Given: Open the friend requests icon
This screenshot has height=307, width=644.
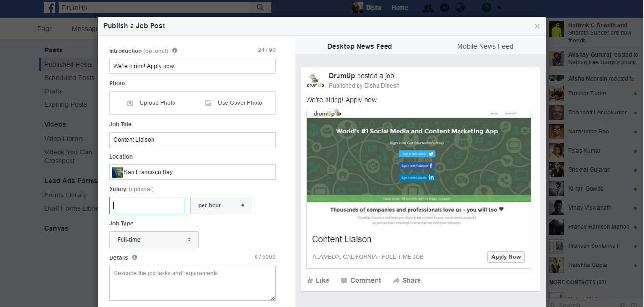Looking at the screenshot, I should tap(428, 8).
